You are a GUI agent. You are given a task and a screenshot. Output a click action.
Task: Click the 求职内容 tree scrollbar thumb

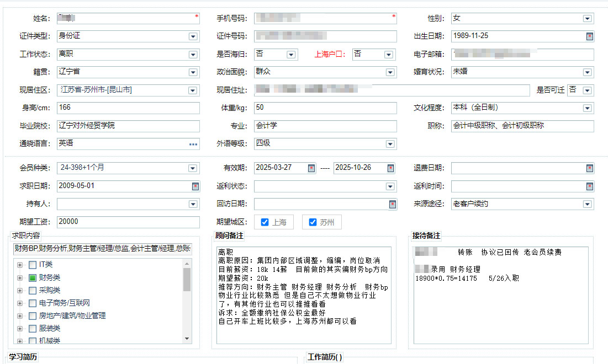pos(187,279)
